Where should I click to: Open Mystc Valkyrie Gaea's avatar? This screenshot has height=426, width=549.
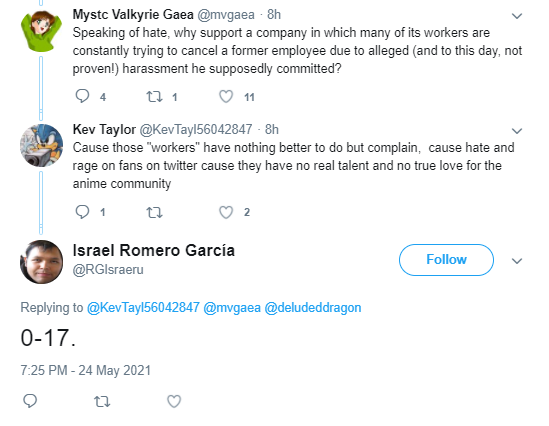pyautogui.click(x=41, y=30)
